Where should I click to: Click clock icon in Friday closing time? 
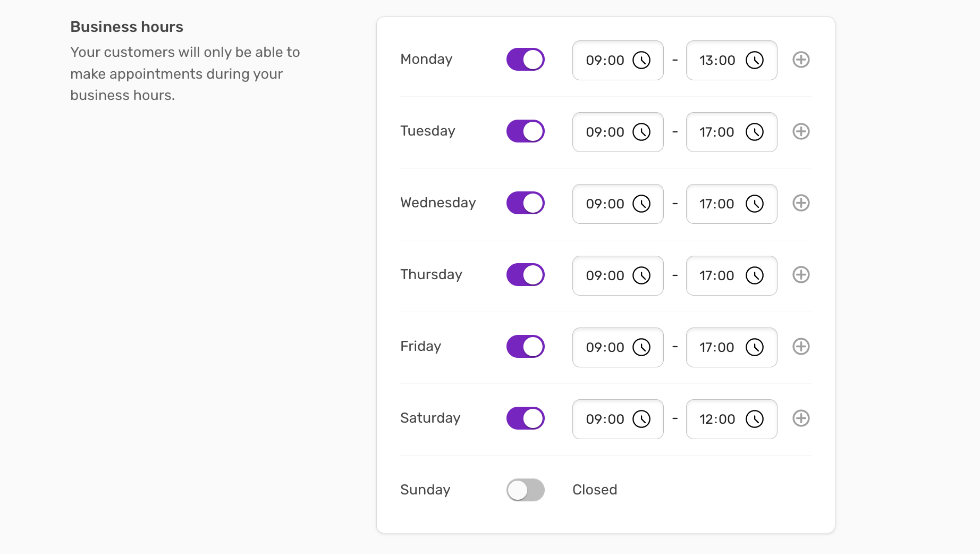[x=755, y=347]
